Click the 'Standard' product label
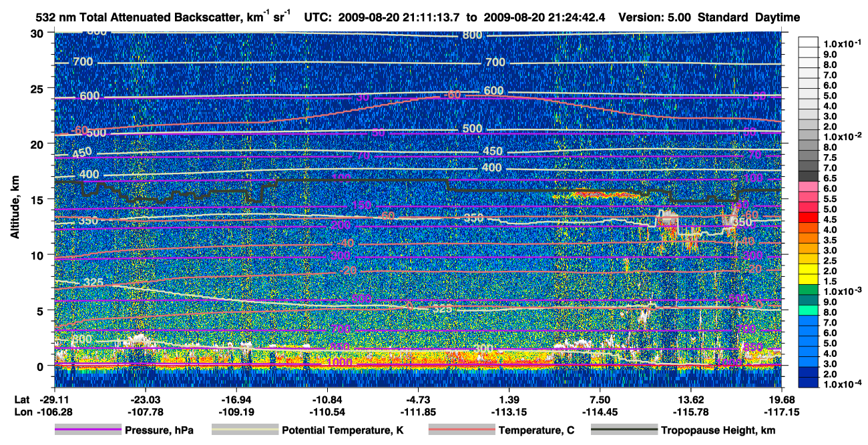Viewport: 868px width, 445px height. pyautogui.click(x=722, y=17)
